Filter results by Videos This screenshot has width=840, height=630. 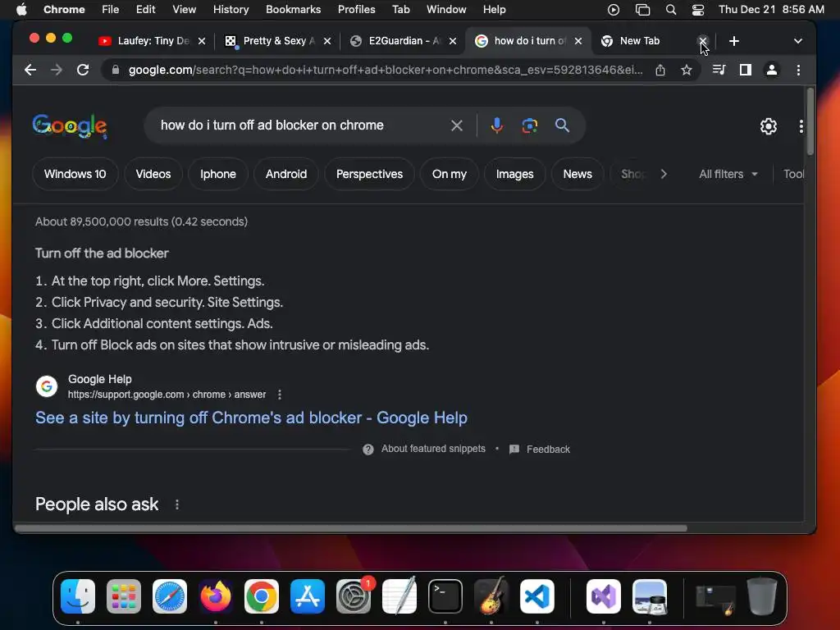click(153, 174)
